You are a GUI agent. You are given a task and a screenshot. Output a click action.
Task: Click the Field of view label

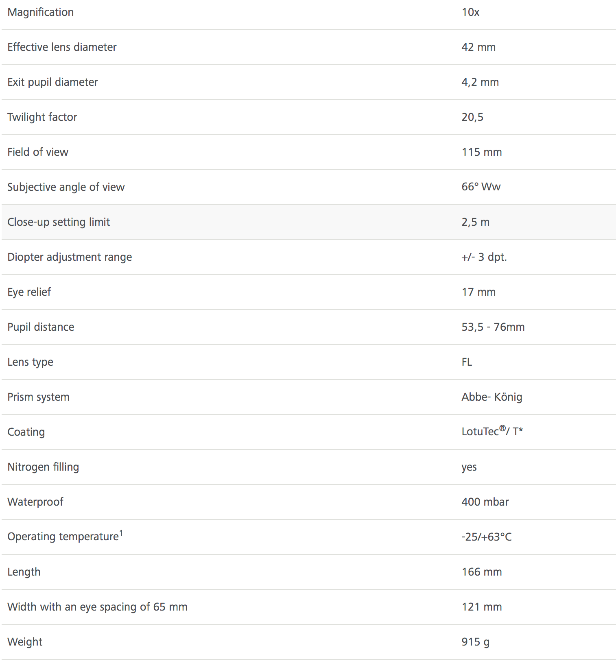[x=38, y=152]
